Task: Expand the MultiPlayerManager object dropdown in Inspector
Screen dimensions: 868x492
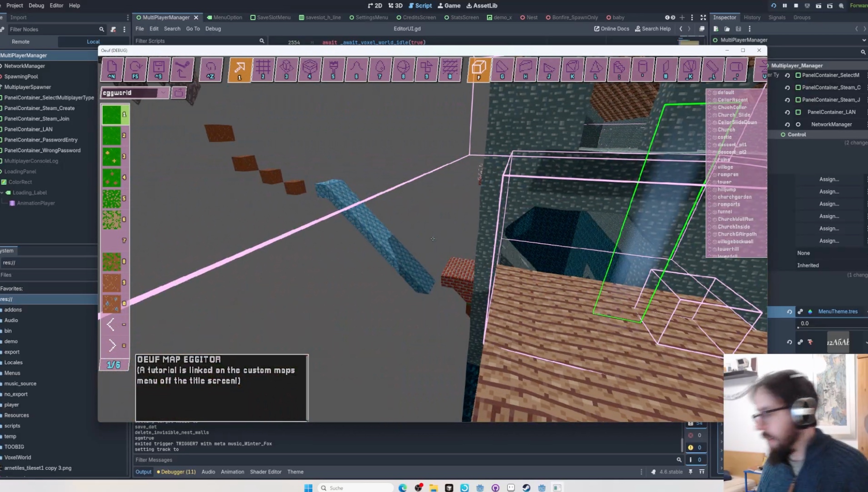Action: point(863,40)
